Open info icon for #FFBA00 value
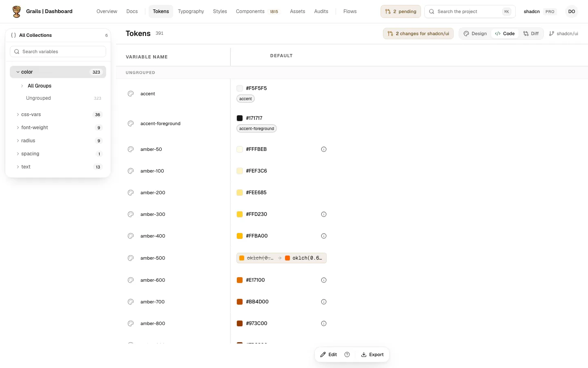The image size is (588, 368). pyautogui.click(x=324, y=236)
